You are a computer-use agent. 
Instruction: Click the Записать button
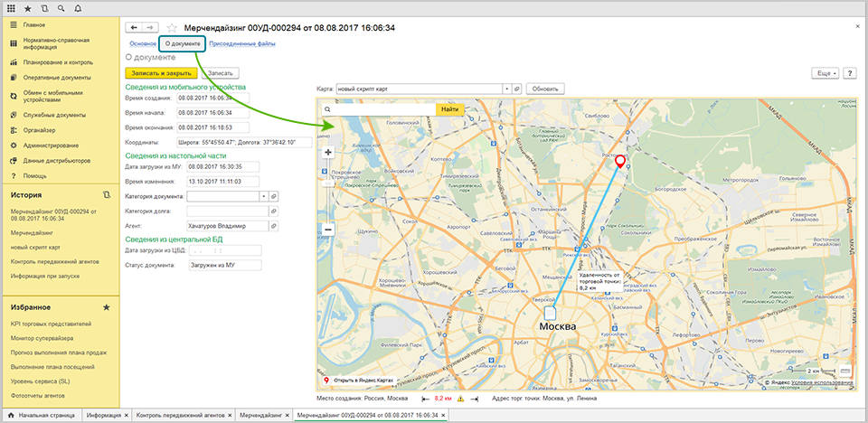pos(221,73)
